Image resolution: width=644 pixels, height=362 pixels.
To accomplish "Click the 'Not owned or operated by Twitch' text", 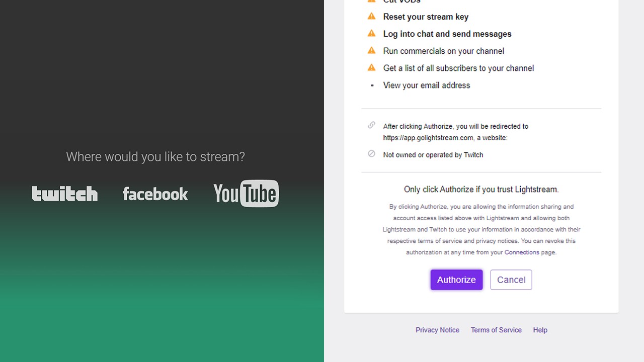I will (433, 155).
